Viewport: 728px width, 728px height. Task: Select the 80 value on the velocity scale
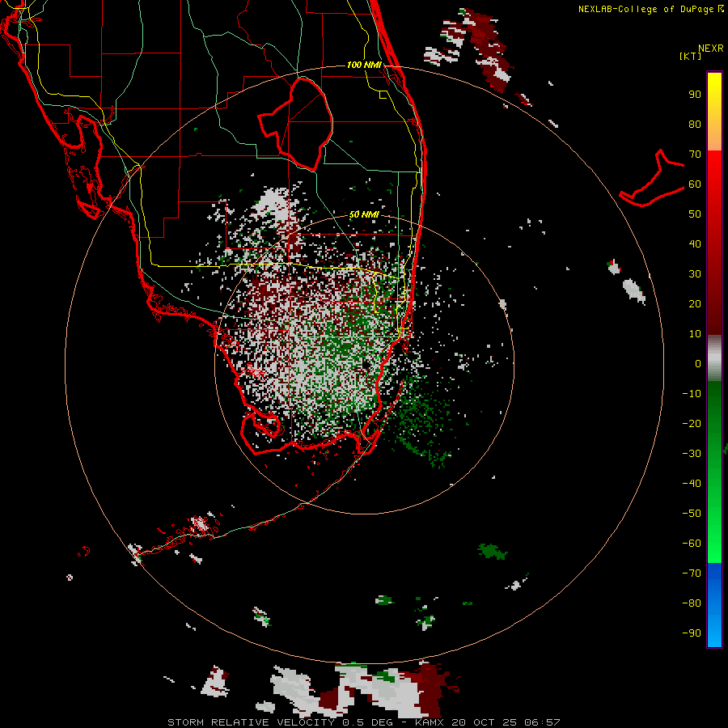click(x=695, y=125)
